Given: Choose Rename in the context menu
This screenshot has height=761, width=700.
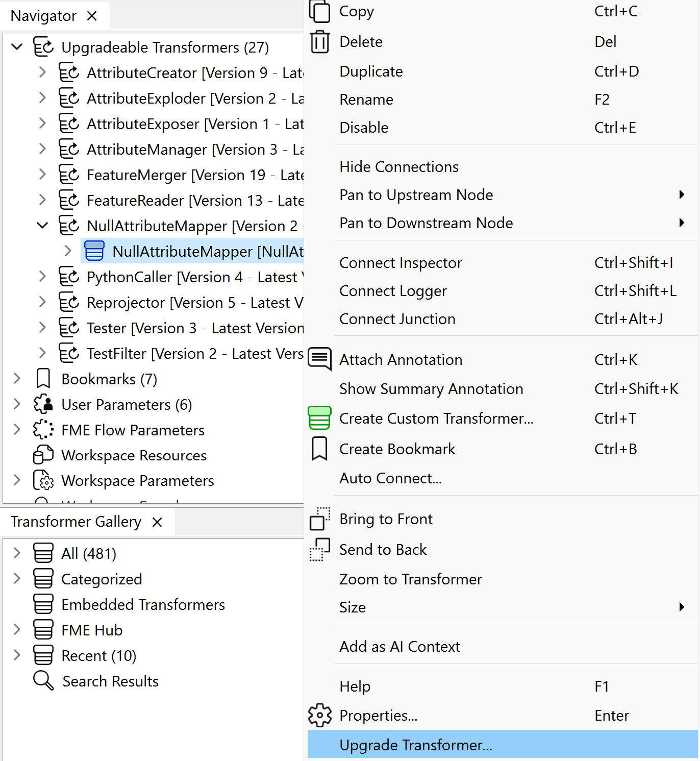Looking at the screenshot, I should (x=503, y=100).
